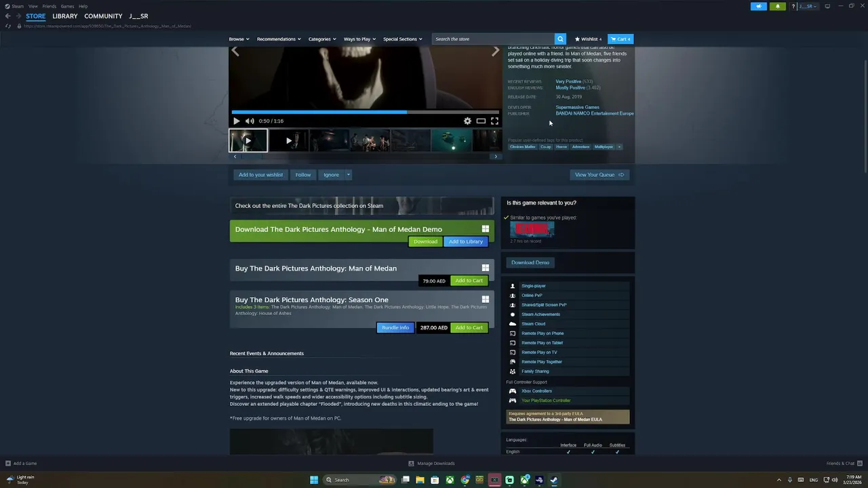This screenshot has width=868, height=488.
Task: Open the View menu
Action: tap(33, 6)
